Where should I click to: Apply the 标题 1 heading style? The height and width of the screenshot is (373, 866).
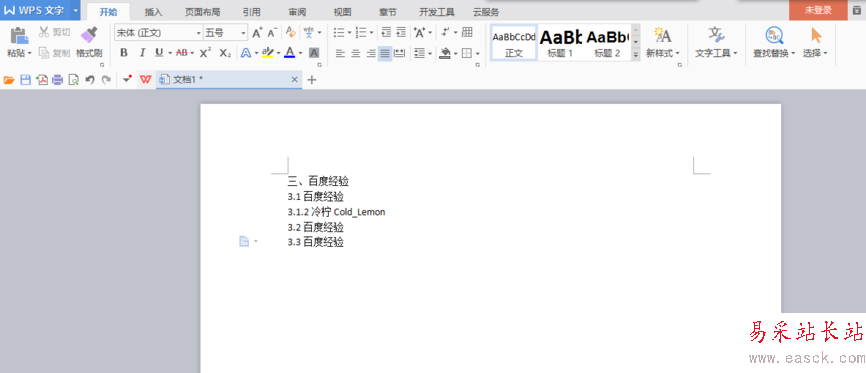(560, 43)
